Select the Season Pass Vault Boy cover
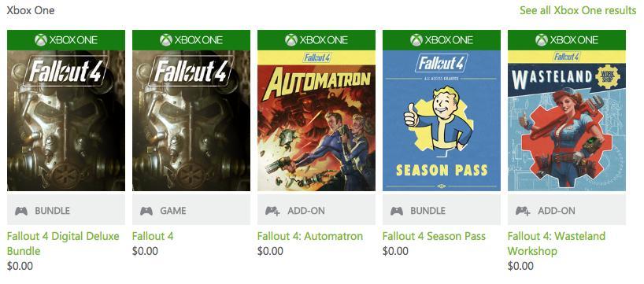The width and height of the screenshot is (644, 284). (x=442, y=120)
